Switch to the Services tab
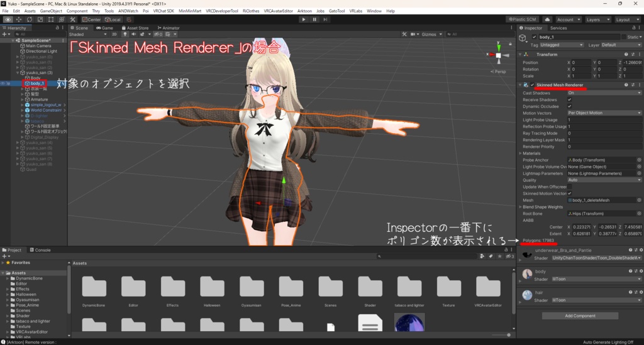 [558, 28]
